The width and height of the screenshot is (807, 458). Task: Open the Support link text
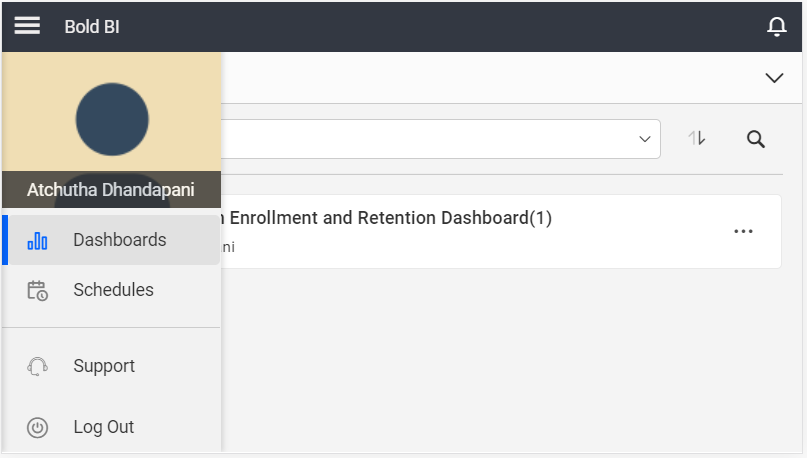(x=104, y=366)
